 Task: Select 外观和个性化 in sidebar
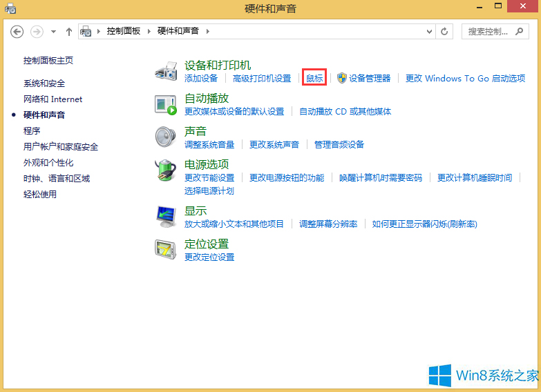(x=48, y=163)
